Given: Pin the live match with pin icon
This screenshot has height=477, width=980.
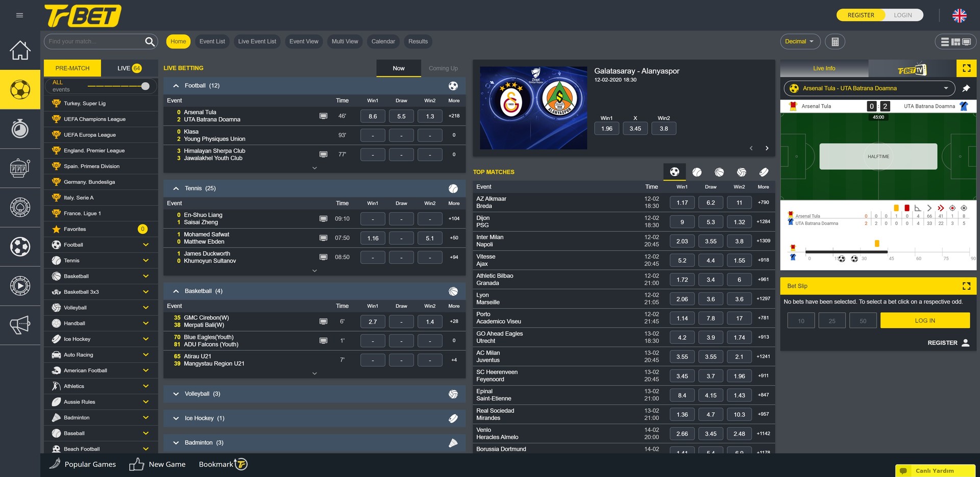Looking at the screenshot, I should click(x=966, y=88).
